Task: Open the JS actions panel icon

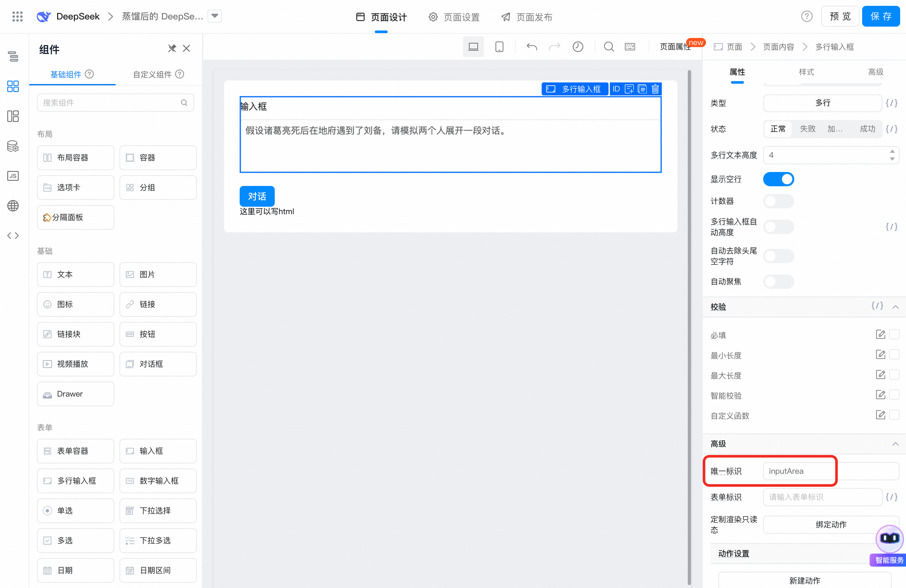Action: [x=13, y=176]
